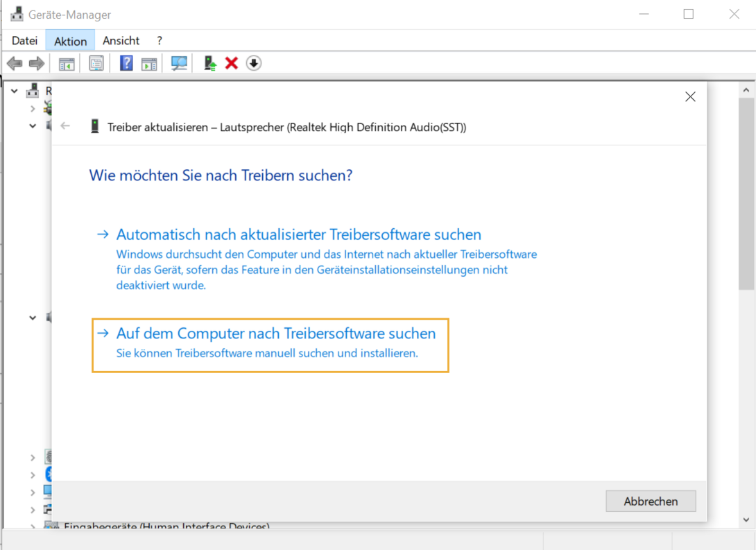
Task: Open the Aktion menu
Action: point(70,41)
